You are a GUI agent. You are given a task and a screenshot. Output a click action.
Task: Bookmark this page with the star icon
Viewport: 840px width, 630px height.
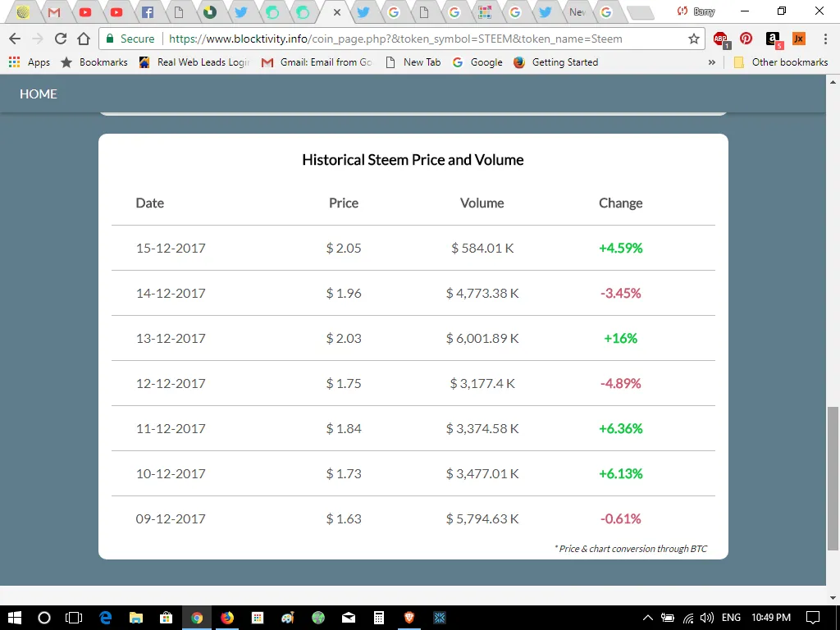click(x=694, y=39)
